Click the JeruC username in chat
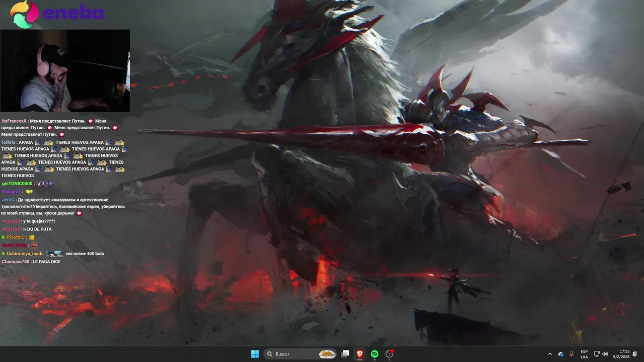This screenshot has width=644, height=362. coord(8,200)
